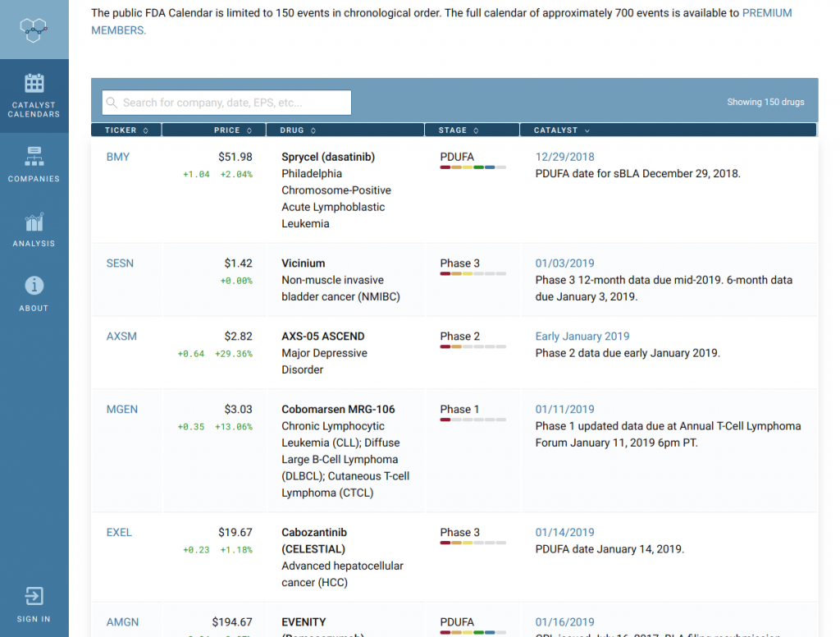This screenshot has height=637, width=840.
Task: Open the SESN ticker link
Action: 120,264
